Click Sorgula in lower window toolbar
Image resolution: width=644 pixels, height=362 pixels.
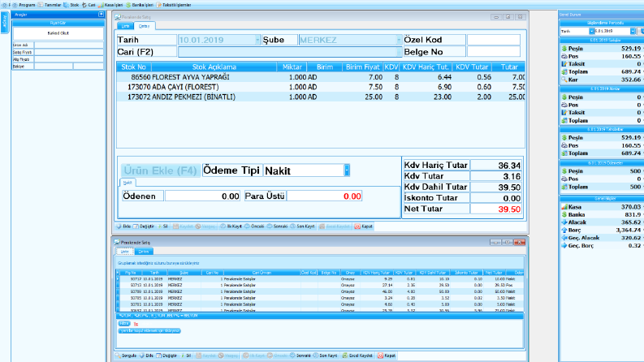click(126, 356)
